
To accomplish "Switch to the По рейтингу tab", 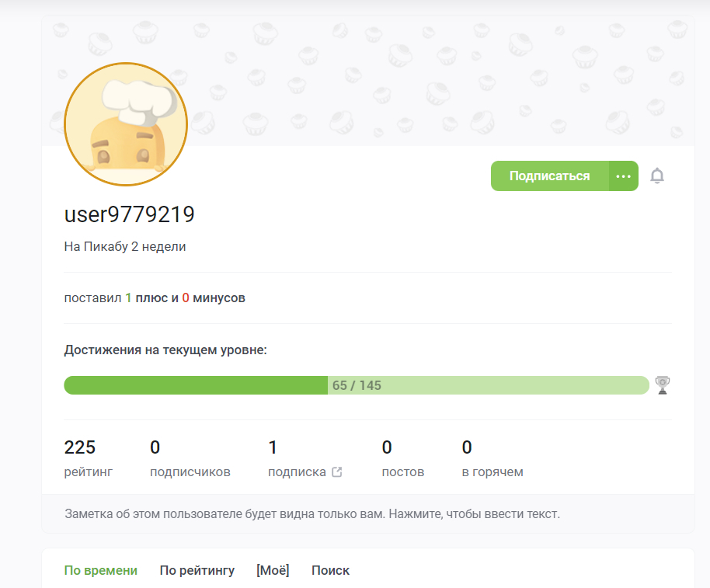I will pos(197,570).
